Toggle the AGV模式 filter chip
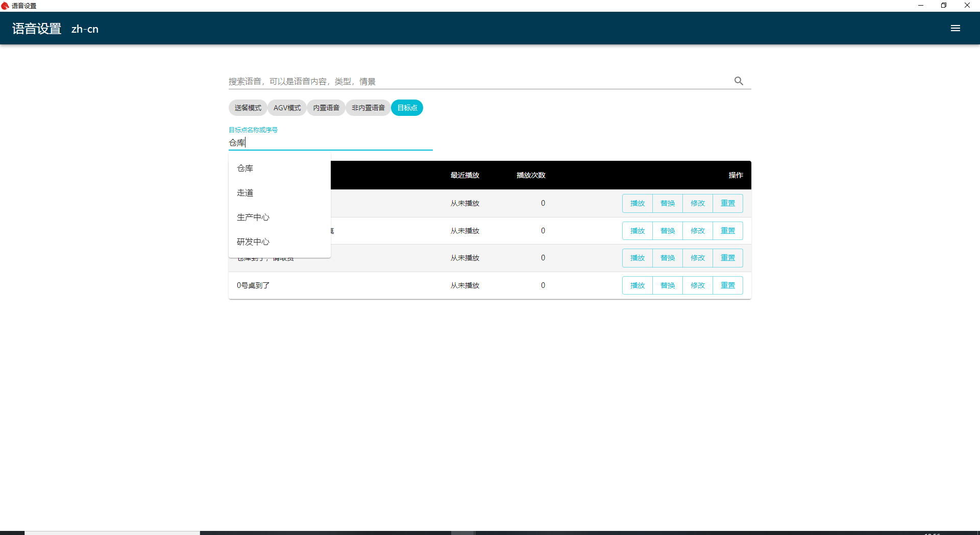Image resolution: width=980 pixels, height=535 pixels. point(287,108)
